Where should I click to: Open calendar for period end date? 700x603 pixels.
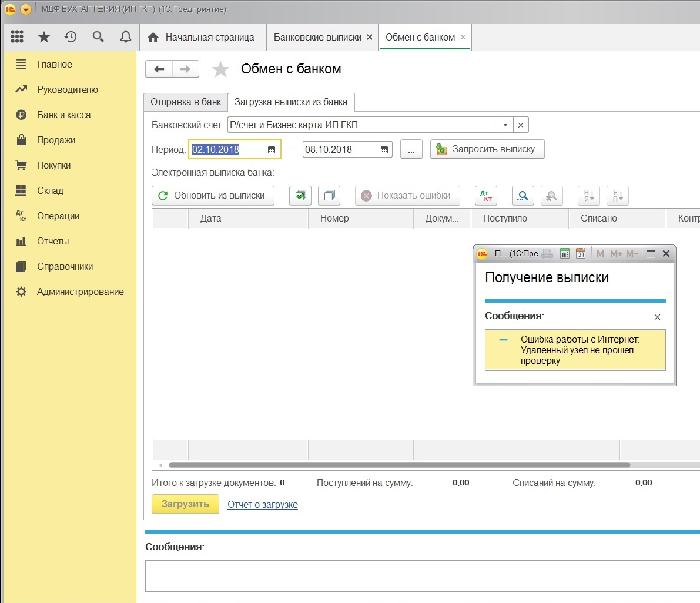tap(384, 150)
